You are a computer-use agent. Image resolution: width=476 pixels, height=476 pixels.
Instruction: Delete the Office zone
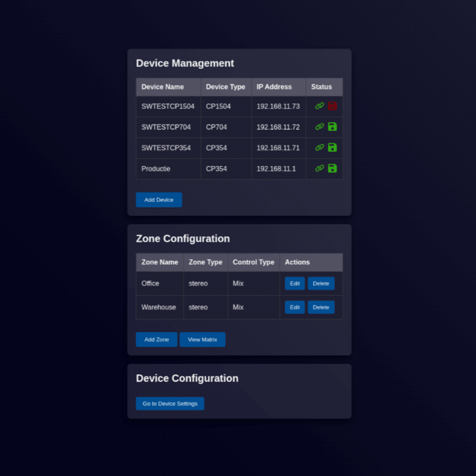tap(321, 283)
